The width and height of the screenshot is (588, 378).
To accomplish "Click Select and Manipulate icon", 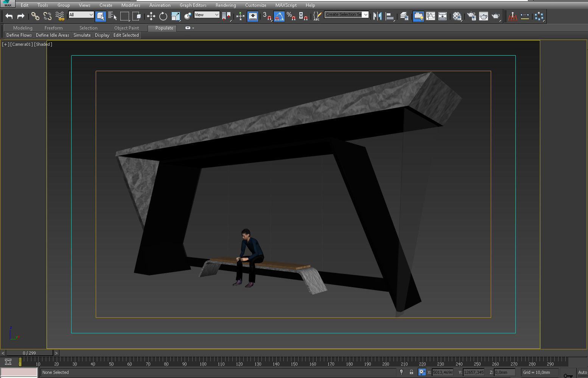I will point(240,16).
